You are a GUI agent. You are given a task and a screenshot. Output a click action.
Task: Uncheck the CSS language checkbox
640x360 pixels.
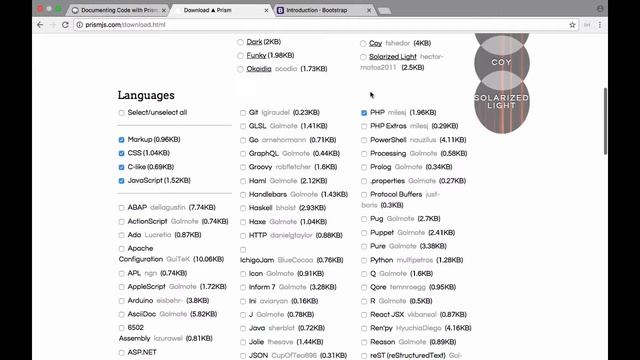pyautogui.click(x=121, y=153)
